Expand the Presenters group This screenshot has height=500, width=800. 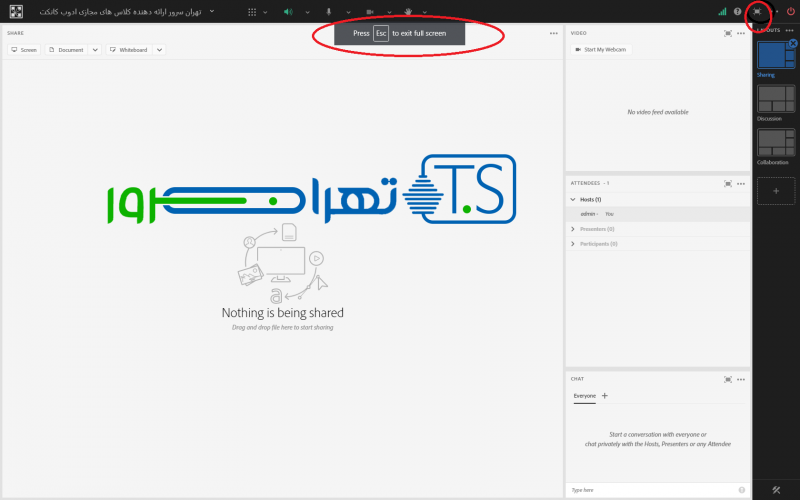(x=573, y=229)
